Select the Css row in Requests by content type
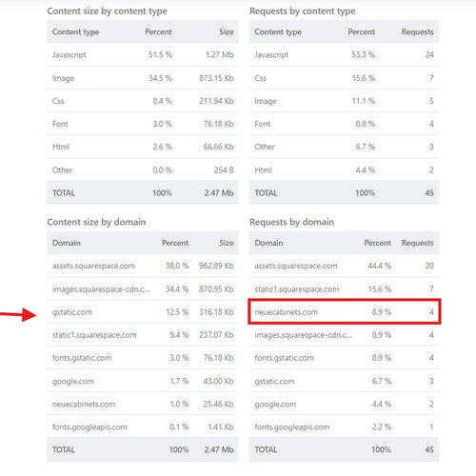 click(344, 78)
